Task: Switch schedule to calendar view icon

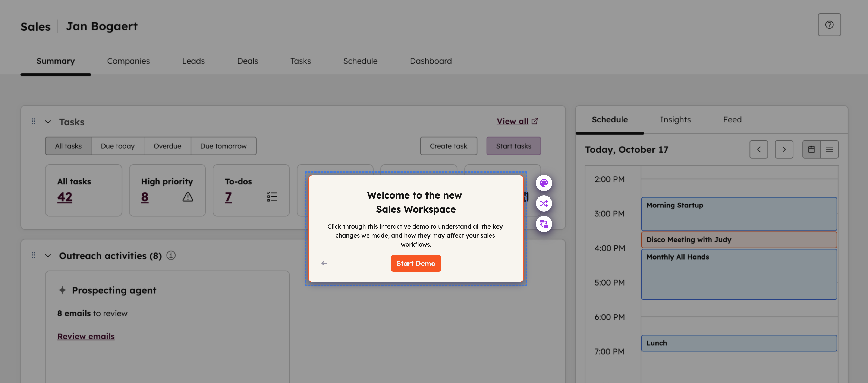Action: [x=812, y=149]
